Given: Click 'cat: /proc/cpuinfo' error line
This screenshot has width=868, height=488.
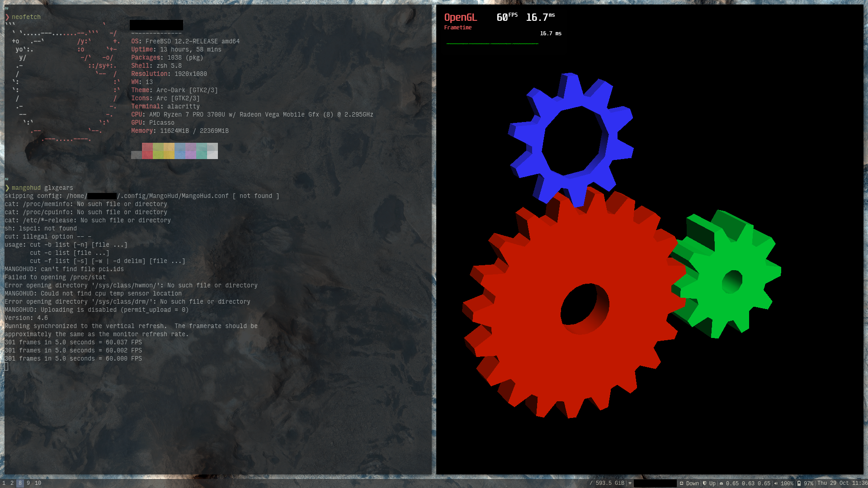Looking at the screenshot, I should [x=86, y=212].
